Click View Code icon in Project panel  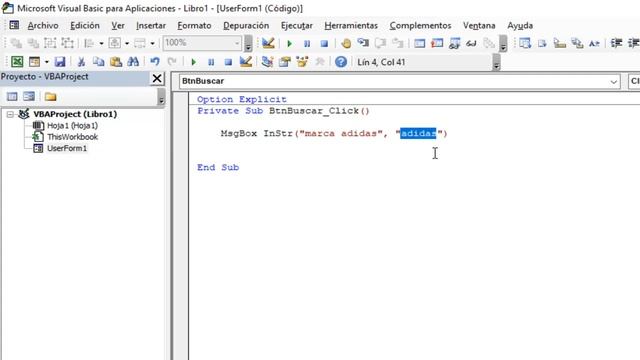pos(12,96)
